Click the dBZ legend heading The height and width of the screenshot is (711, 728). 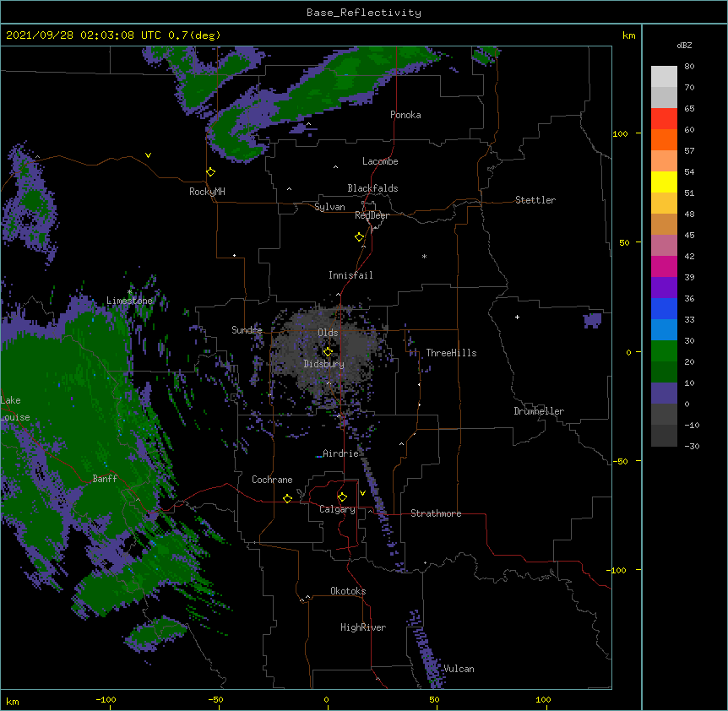(x=684, y=45)
